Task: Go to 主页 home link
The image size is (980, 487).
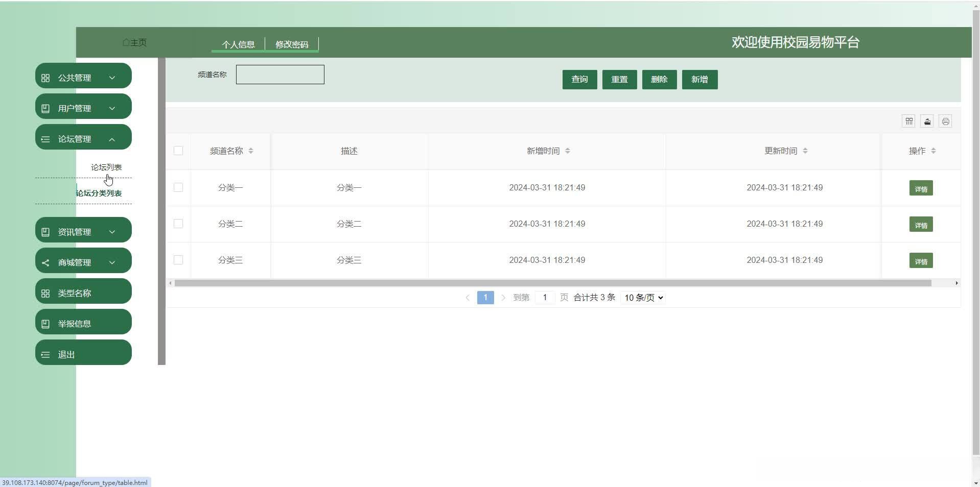Action: pyautogui.click(x=134, y=42)
